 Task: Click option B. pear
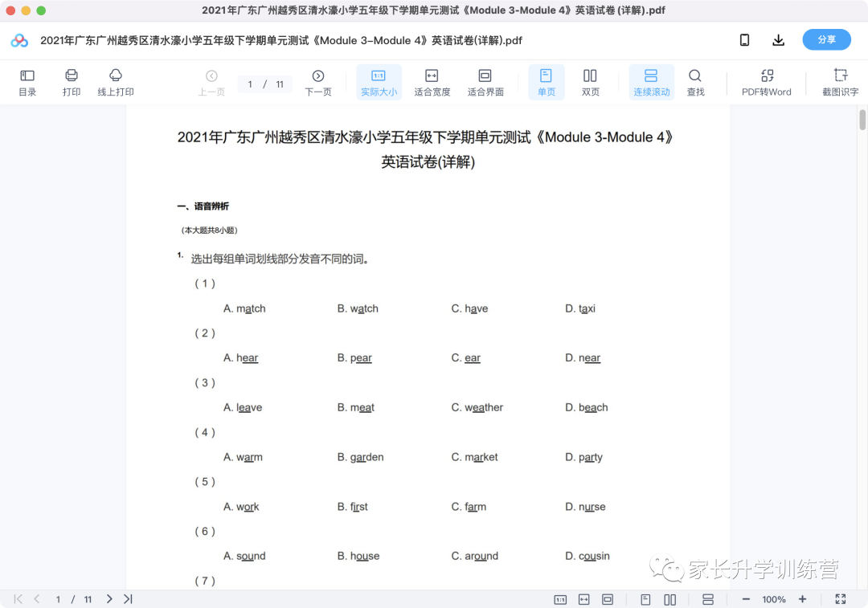coord(354,358)
